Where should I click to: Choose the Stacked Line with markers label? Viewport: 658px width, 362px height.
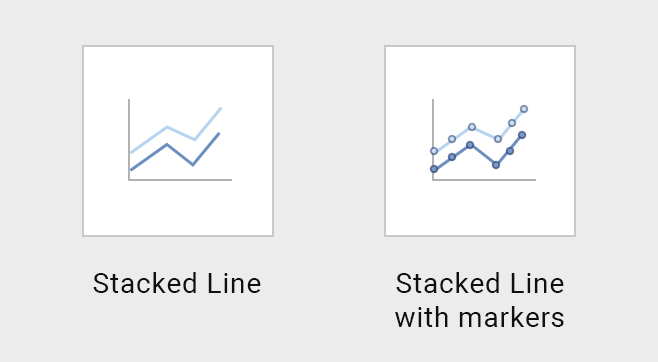pyautogui.click(x=480, y=300)
